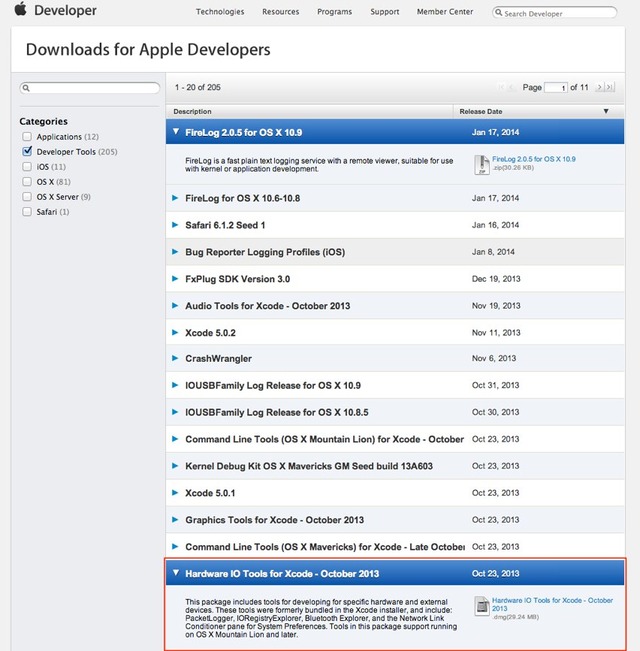This screenshot has height=651, width=640.
Task: Click the Oct 31, 2013 release date
Action: click(x=496, y=385)
